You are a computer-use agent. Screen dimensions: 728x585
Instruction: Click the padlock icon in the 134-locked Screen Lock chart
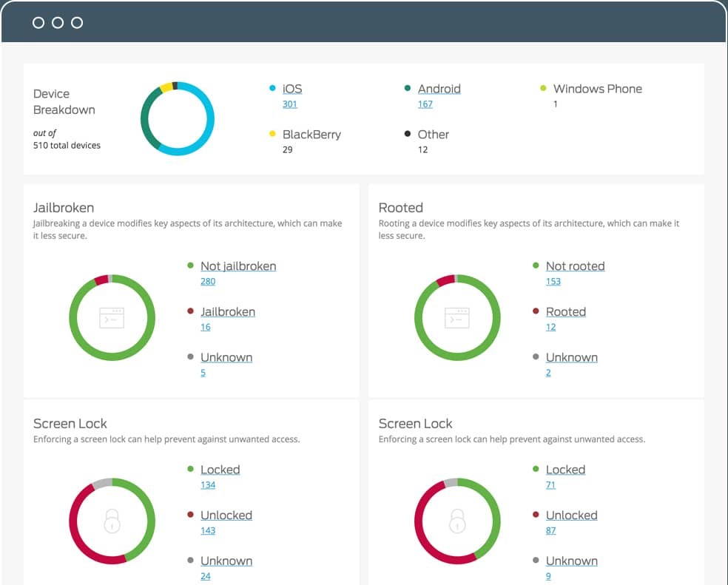tap(112, 521)
